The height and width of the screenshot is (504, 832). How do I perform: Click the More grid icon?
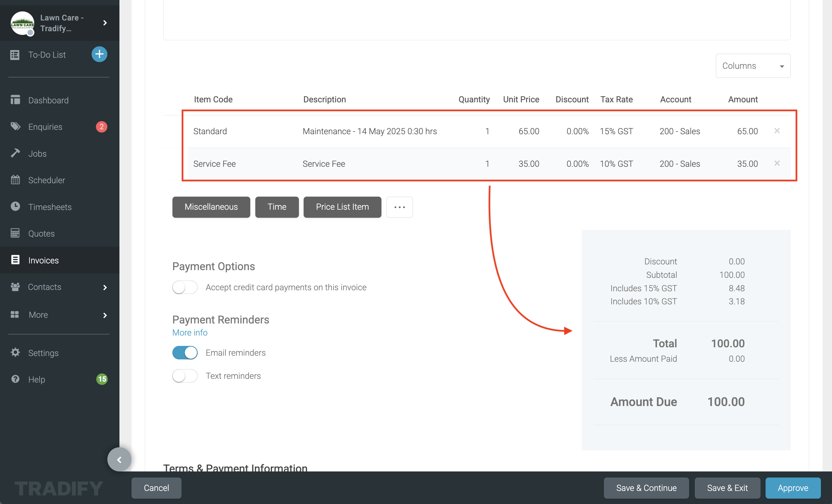15,314
